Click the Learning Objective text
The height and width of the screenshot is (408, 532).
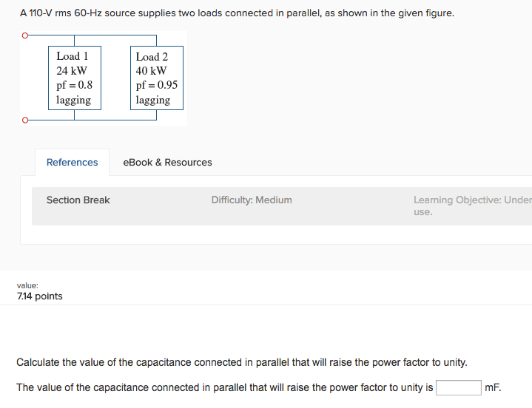[x=472, y=200]
